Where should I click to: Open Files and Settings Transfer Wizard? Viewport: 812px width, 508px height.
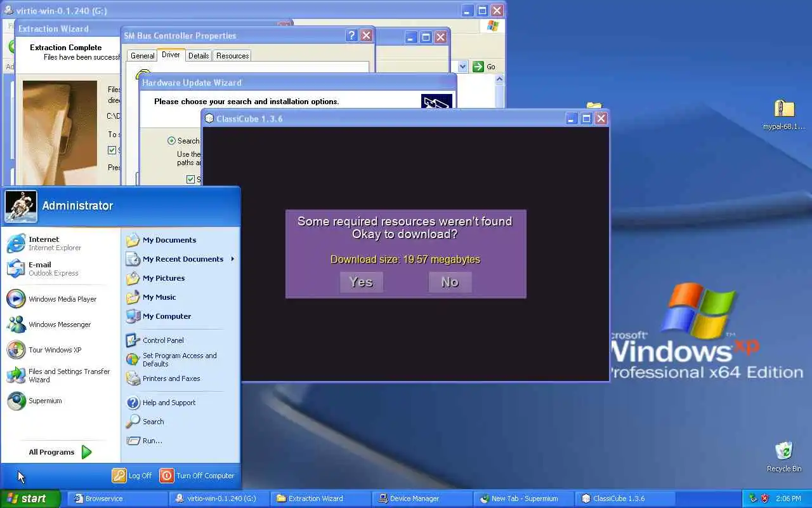(61, 375)
